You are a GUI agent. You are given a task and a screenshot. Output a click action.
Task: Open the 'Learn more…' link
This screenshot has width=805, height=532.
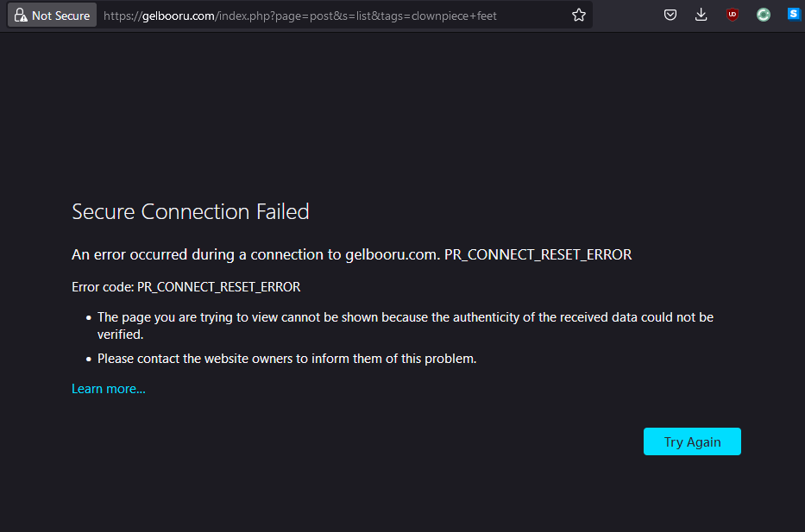point(109,389)
